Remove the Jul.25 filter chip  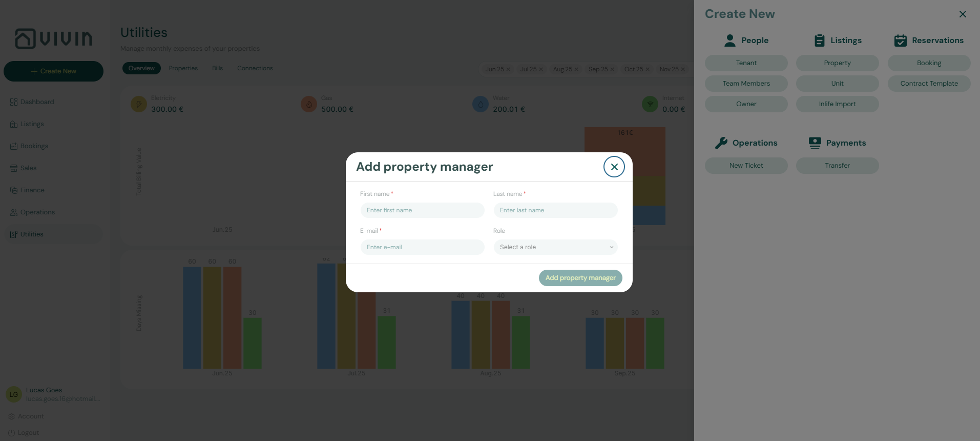pos(541,69)
